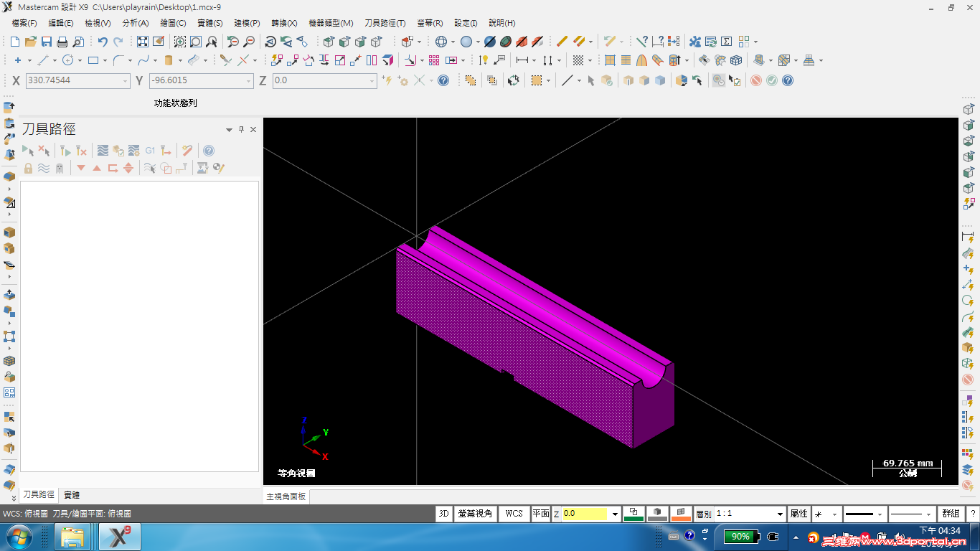This screenshot has height=551, width=980.
Task: Click the lock icon in the toolpath manager
Action: pos(28,168)
